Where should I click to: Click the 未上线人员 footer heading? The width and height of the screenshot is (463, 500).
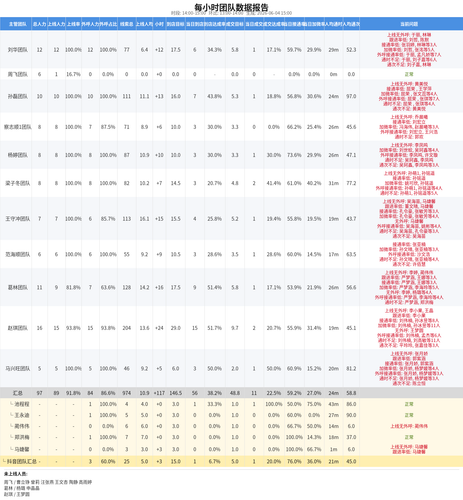(x=16, y=474)
